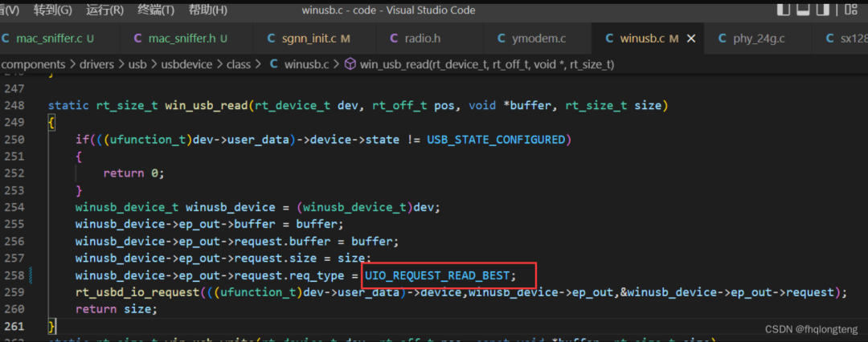Click the 'return size;' statement
Viewport: 868px width, 342px height.
click(117, 309)
